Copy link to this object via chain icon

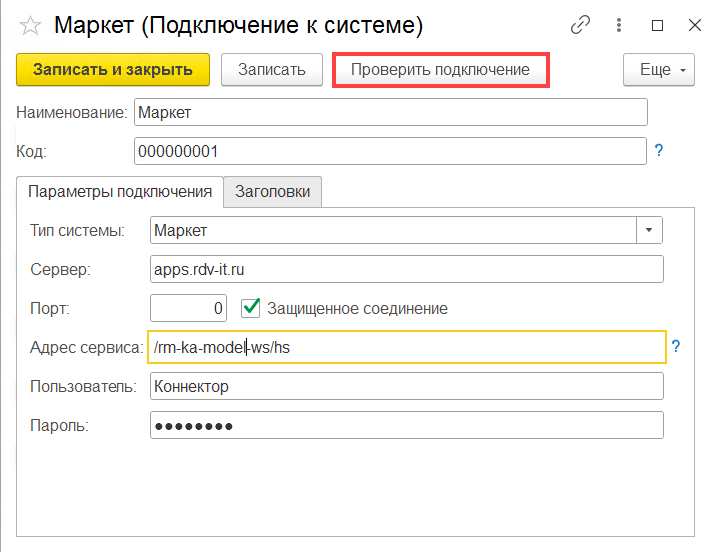click(x=580, y=25)
